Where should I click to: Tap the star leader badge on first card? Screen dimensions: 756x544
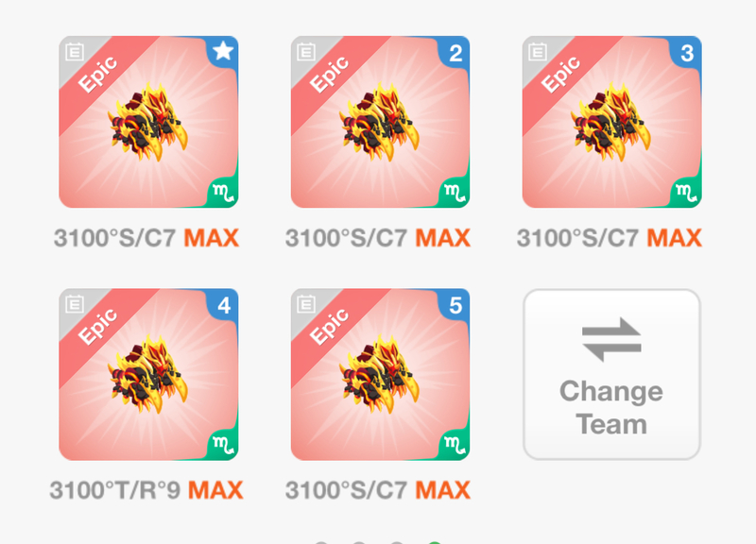(223, 51)
